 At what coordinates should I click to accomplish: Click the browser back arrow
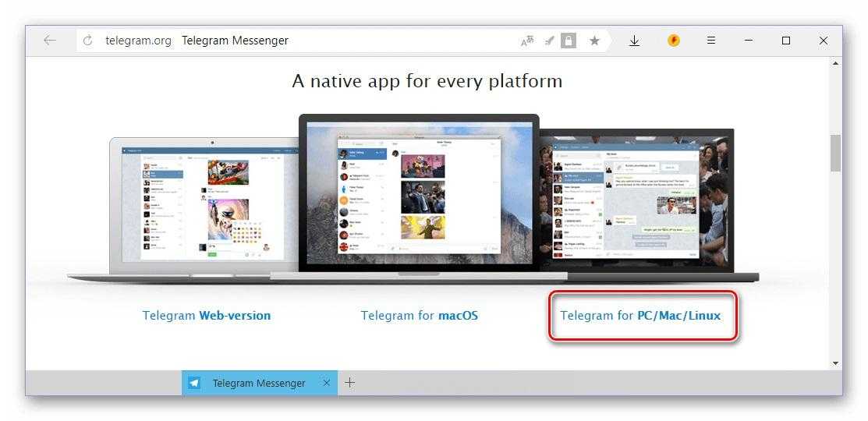point(50,41)
